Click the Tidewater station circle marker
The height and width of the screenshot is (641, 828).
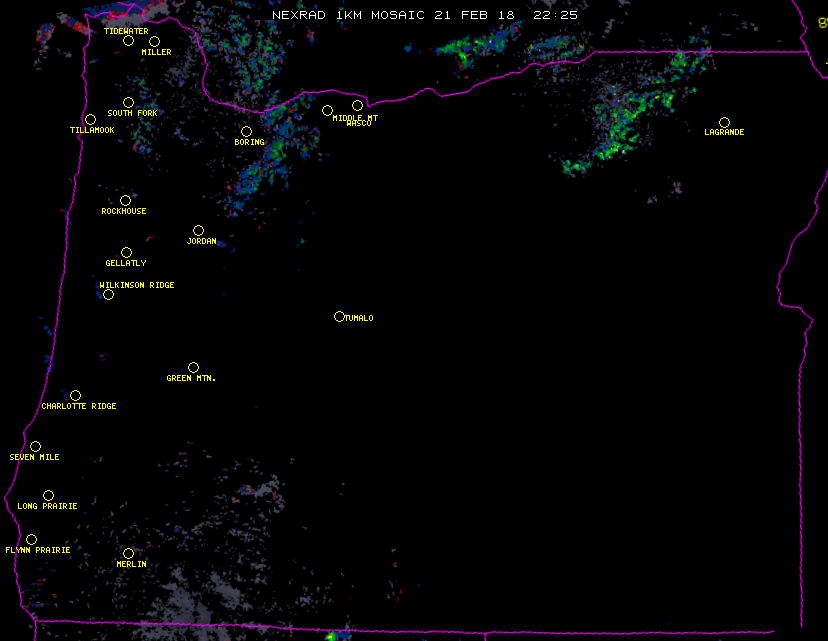point(128,41)
